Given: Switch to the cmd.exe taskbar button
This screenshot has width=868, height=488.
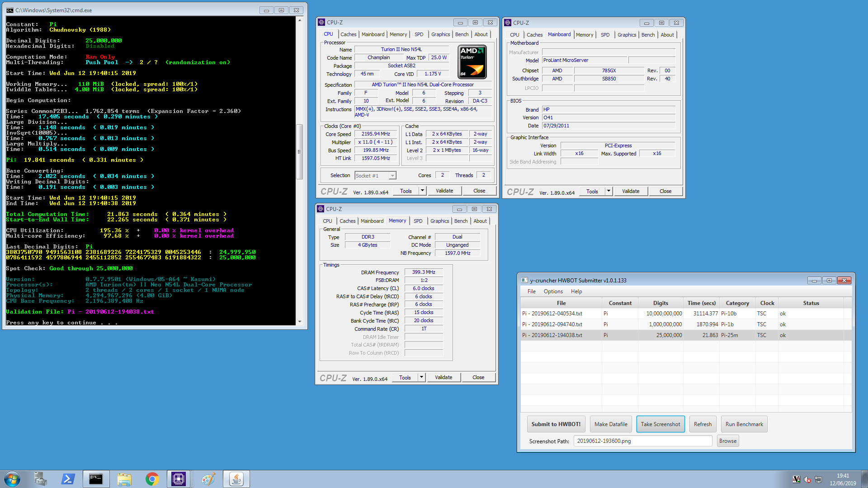Looking at the screenshot, I should (x=96, y=479).
